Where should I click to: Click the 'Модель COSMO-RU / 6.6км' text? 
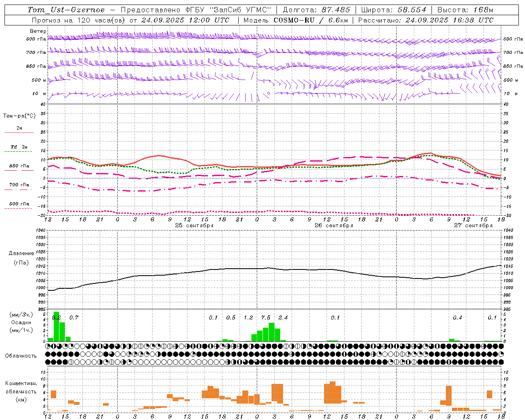click(295, 20)
